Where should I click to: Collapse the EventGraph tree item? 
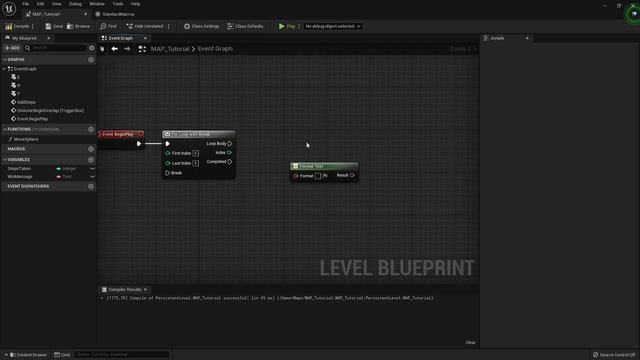(4, 69)
